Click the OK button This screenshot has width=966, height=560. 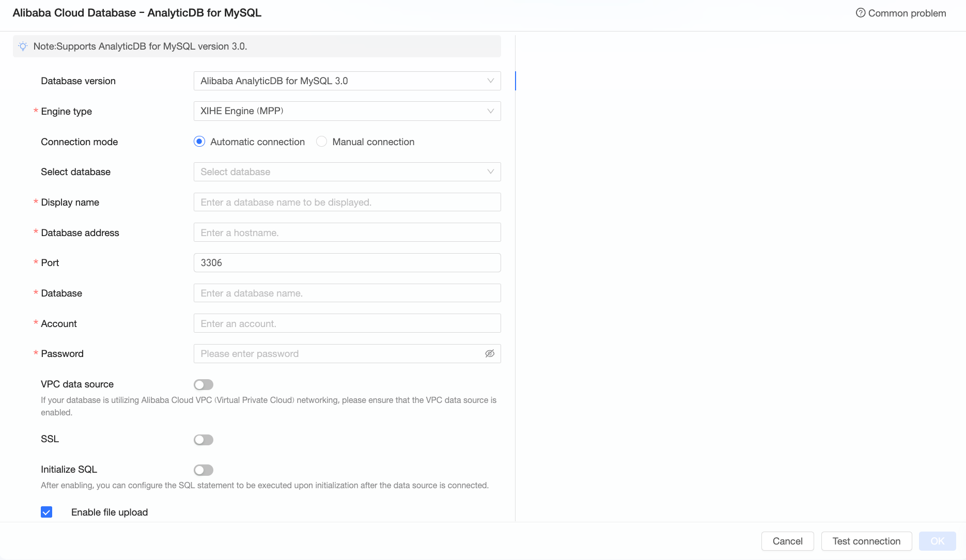(x=937, y=541)
